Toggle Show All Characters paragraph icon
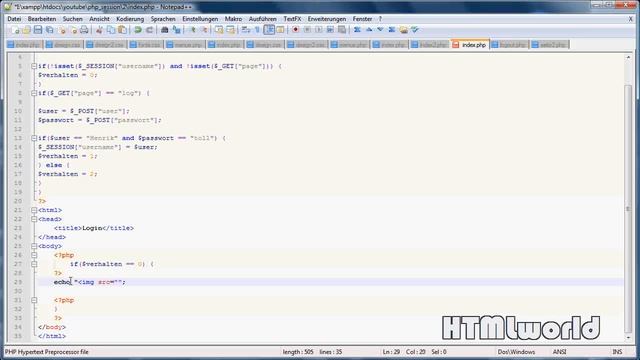Viewport: 640px width, 360px height. coord(257,30)
